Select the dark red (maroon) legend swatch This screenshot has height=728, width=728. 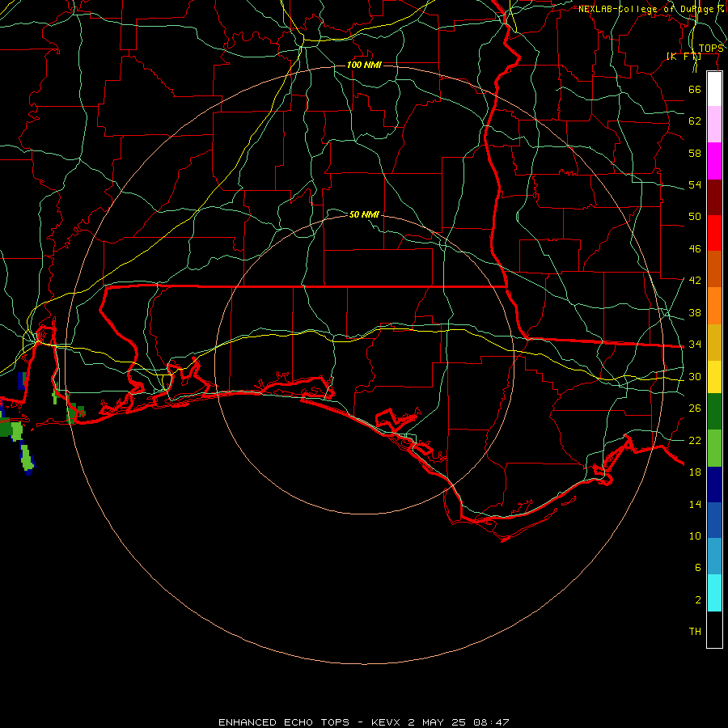point(714,197)
